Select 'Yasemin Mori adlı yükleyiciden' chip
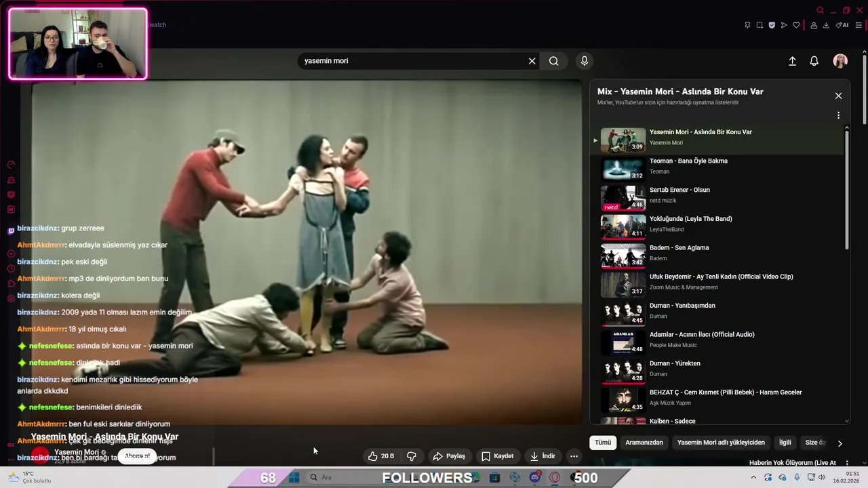 click(721, 443)
